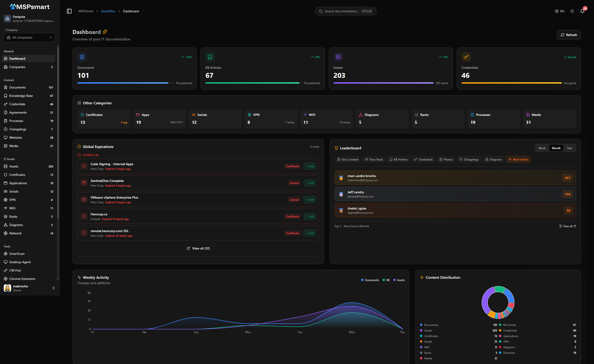Acknowledge the Herocop.ca certificate expiration

point(309,216)
